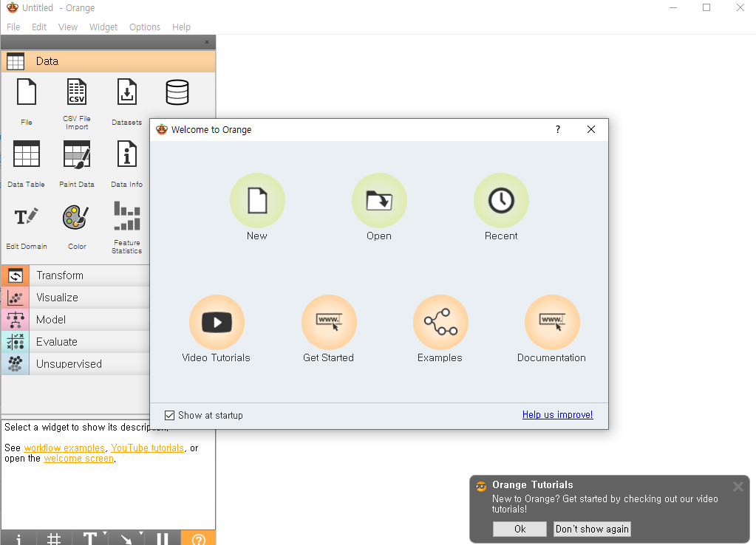This screenshot has height=545, width=756.
Task: Click Ok in Orange Tutorials notification
Action: point(520,529)
